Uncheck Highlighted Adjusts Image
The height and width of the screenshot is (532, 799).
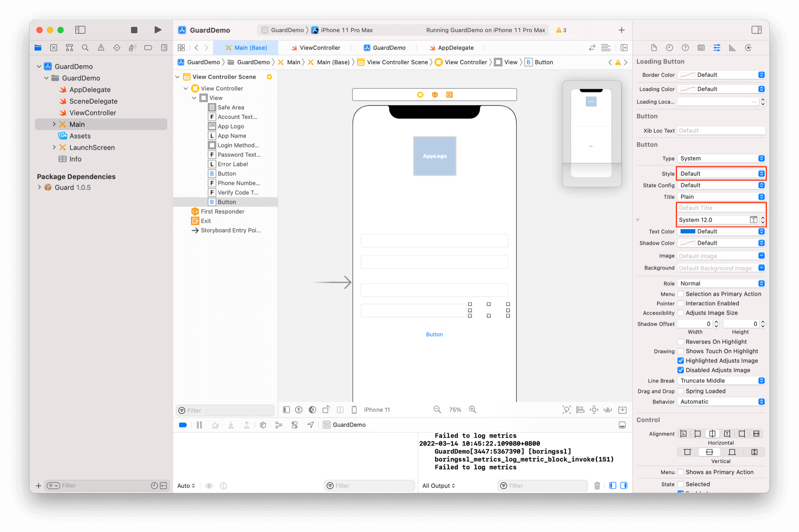click(681, 361)
